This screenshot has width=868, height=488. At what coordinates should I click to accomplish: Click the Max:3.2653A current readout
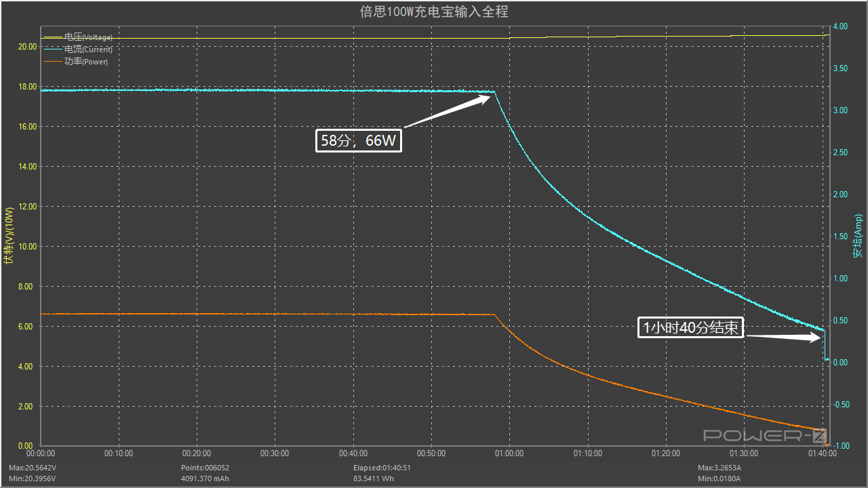(719, 468)
